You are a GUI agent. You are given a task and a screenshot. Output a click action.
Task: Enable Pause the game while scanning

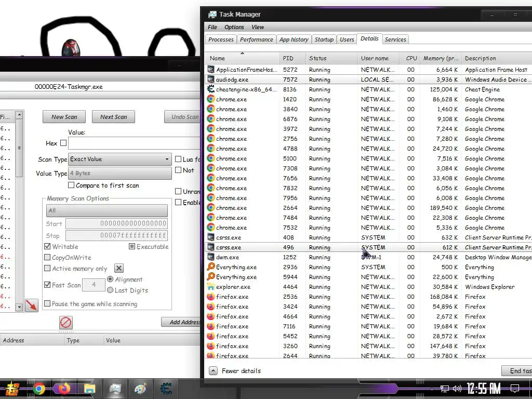pos(47,303)
